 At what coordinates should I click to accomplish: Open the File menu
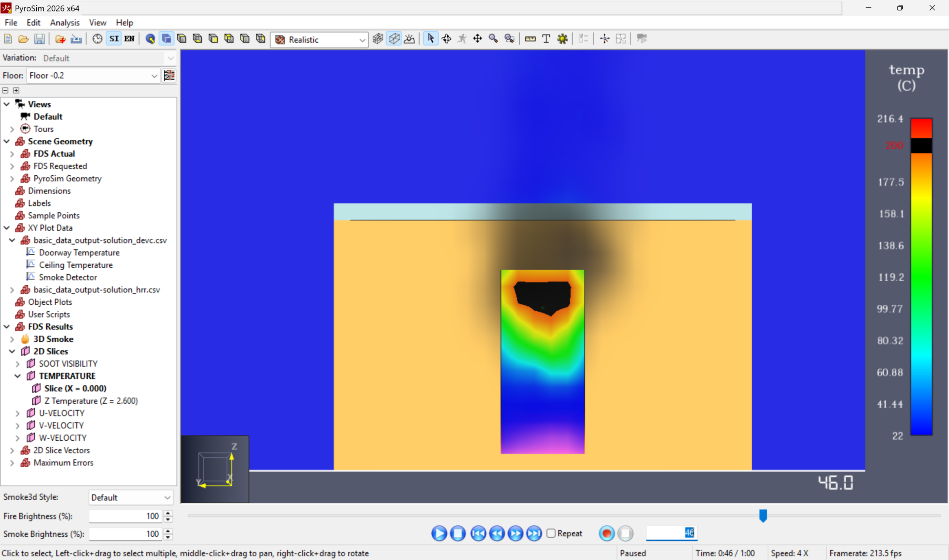(11, 23)
